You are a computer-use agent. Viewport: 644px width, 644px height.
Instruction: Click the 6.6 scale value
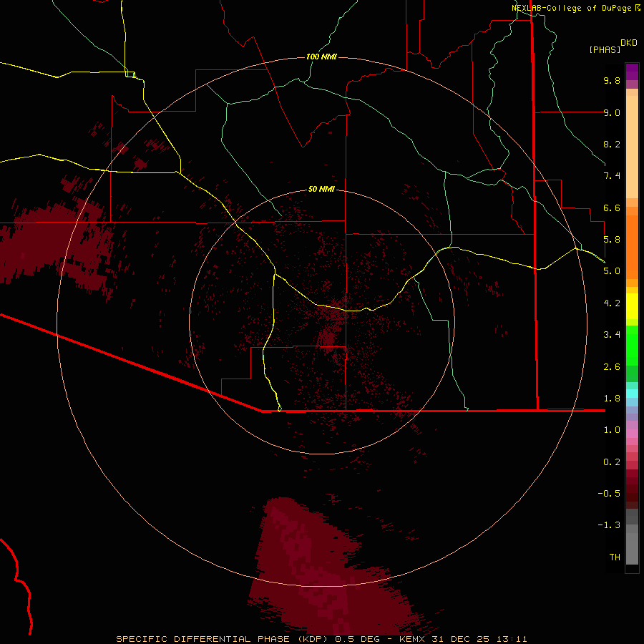612,208
